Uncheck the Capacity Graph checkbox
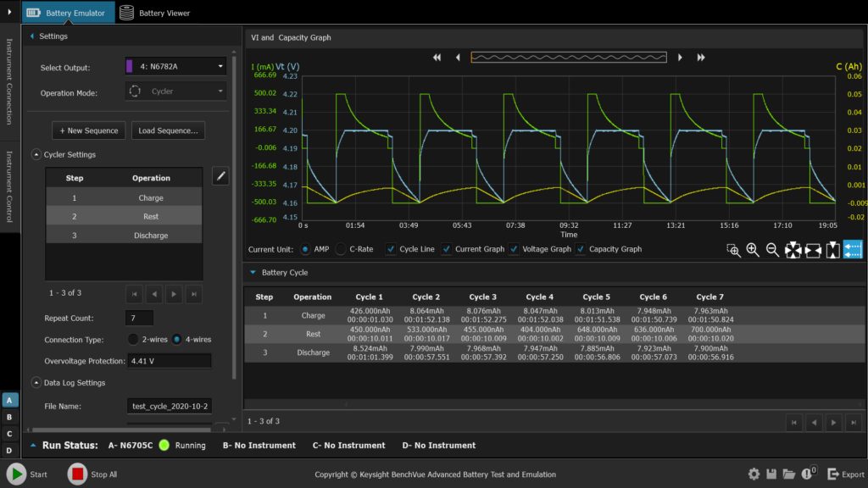 tap(580, 250)
